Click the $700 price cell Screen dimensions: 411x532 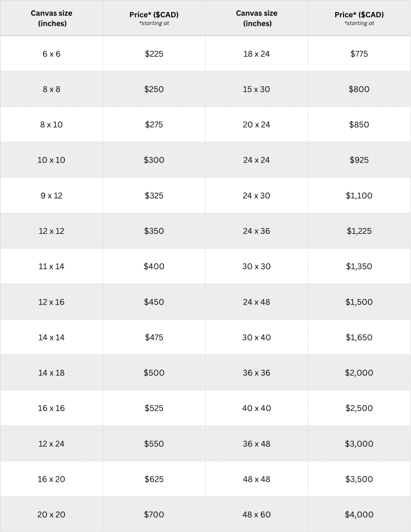point(154,515)
